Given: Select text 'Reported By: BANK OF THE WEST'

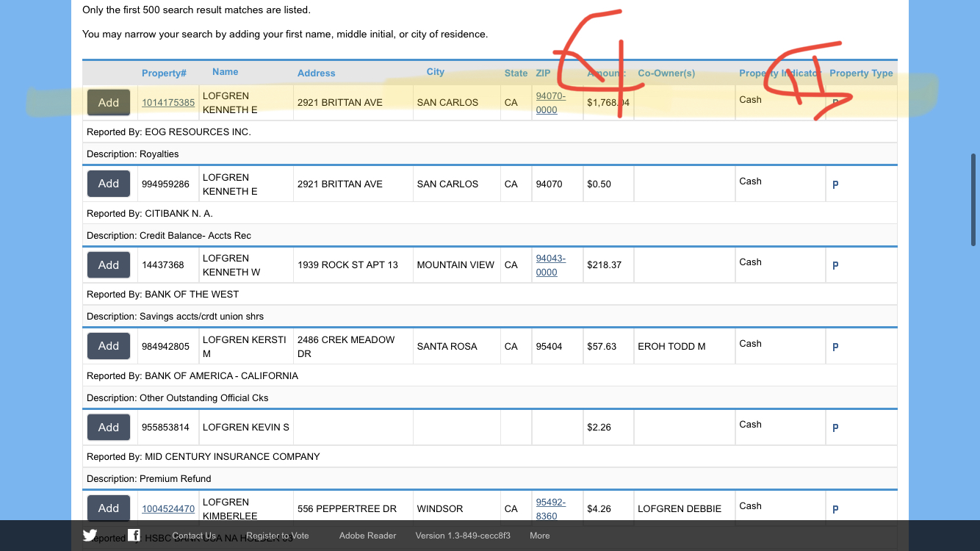Looking at the screenshot, I should (x=163, y=295).
